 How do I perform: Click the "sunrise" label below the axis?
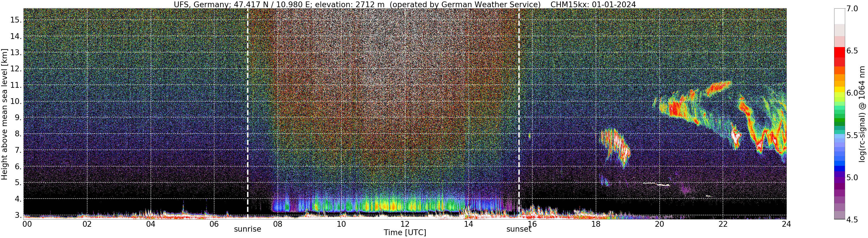point(248,229)
